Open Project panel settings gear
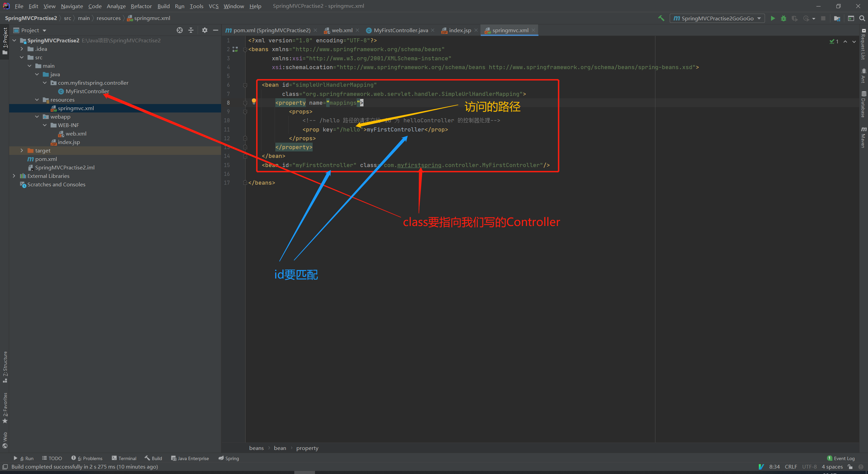Viewport: 868px width, 474px height. pyautogui.click(x=204, y=30)
